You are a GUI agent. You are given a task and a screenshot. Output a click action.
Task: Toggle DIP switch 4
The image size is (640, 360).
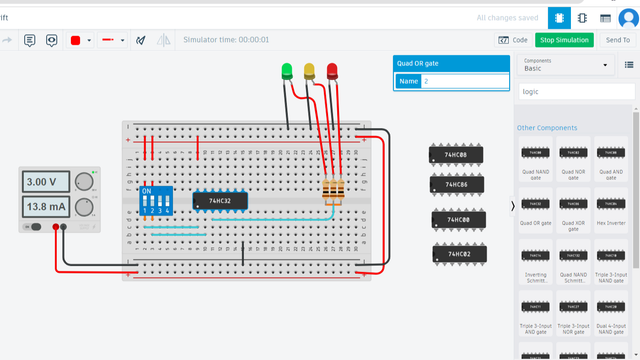coord(167,201)
